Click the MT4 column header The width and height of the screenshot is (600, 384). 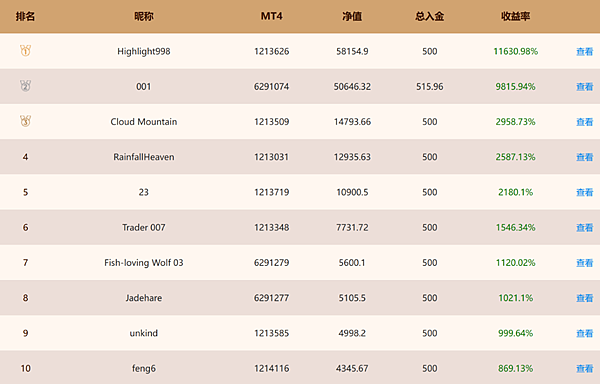pos(272,16)
